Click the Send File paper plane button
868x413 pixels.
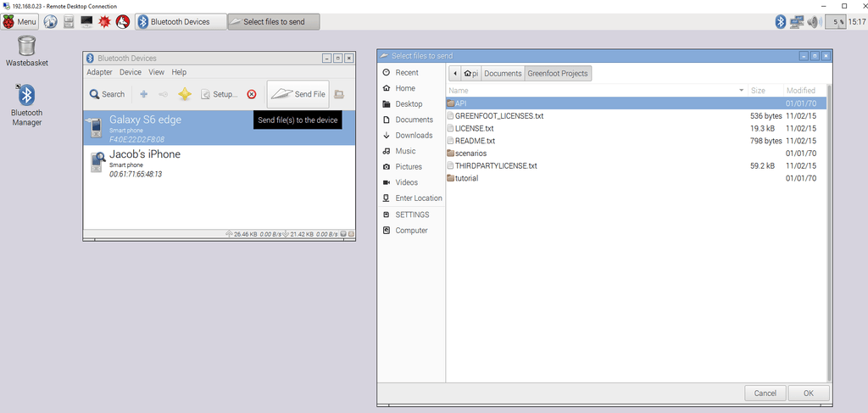tap(298, 94)
